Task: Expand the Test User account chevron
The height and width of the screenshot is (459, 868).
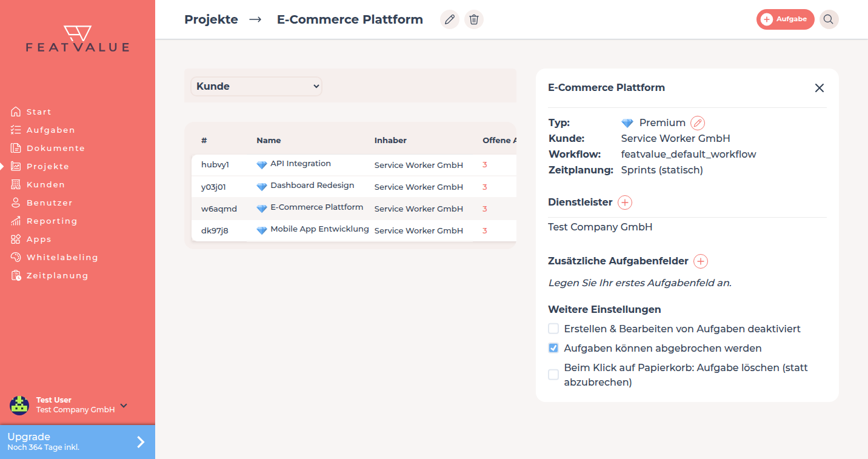Action: point(124,405)
